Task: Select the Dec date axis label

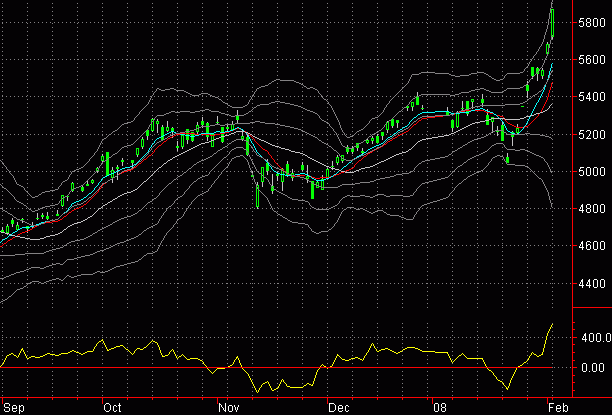Action: click(x=339, y=408)
